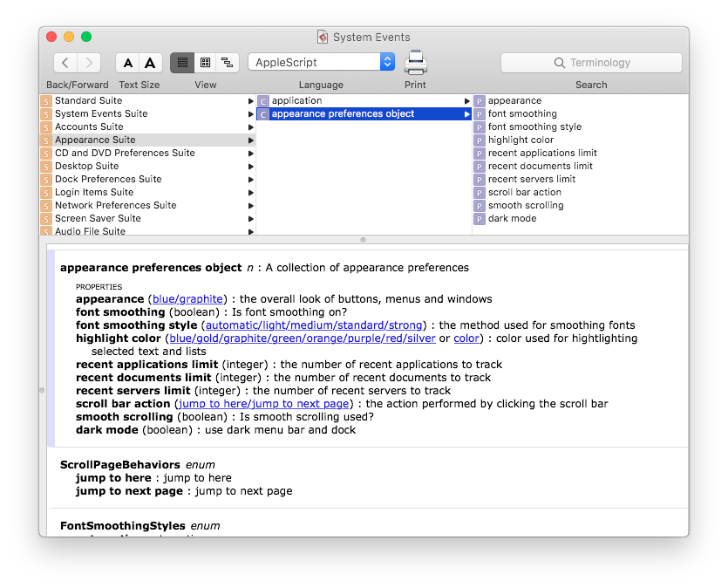This screenshot has height=588, width=728.
Task: Expand Screen Saver Suite disclosure arrow
Action: tap(251, 218)
